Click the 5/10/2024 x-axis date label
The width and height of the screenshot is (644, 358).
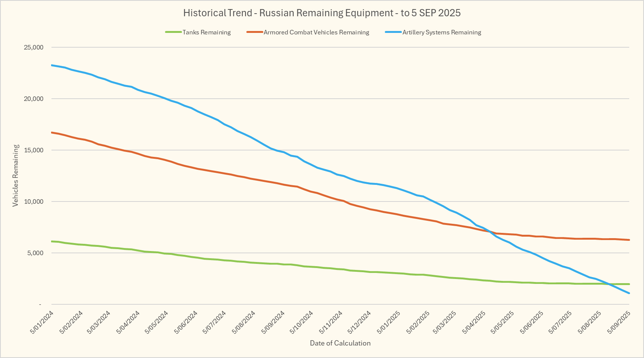(301, 322)
